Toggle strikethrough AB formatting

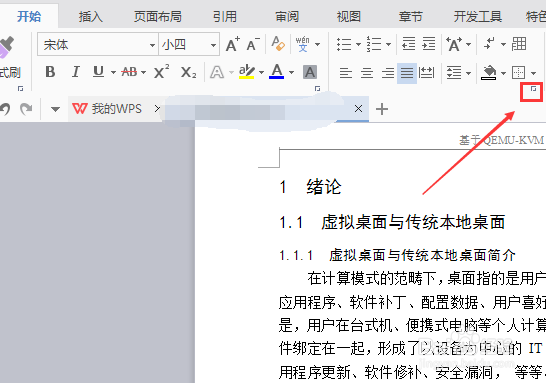pos(129,72)
